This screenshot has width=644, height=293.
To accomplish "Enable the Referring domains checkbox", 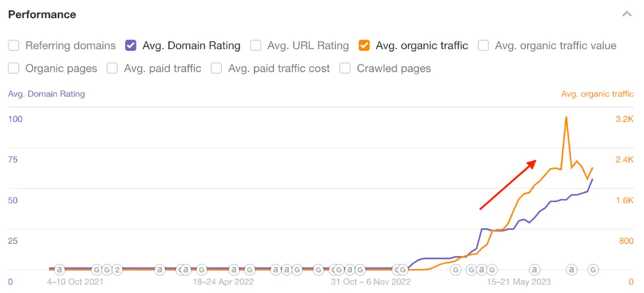I will (14, 46).
